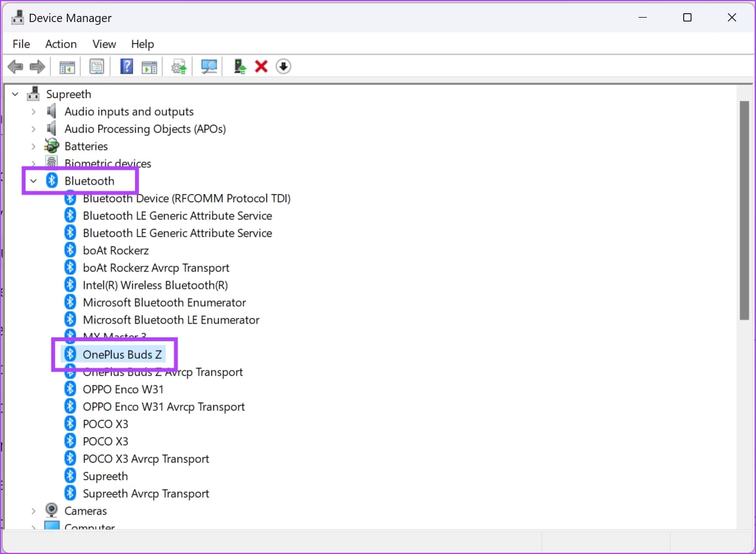Open the blue Help question-mark icon

126,67
